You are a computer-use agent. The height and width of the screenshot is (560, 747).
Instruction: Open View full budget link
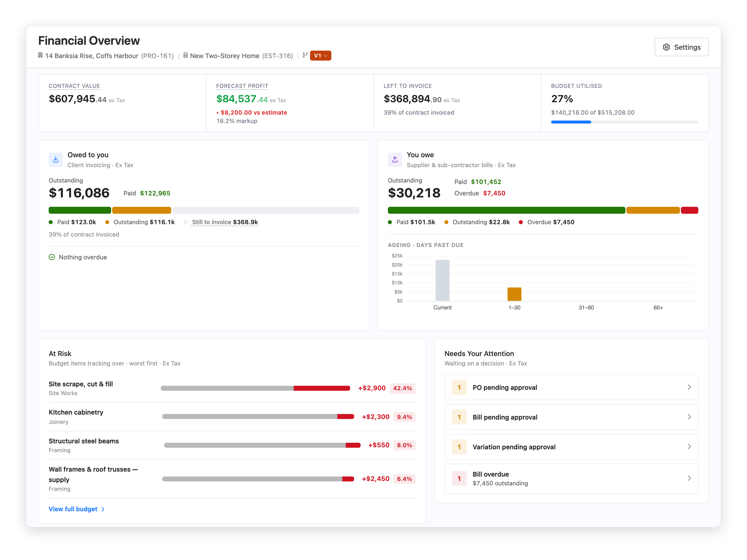tap(77, 509)
